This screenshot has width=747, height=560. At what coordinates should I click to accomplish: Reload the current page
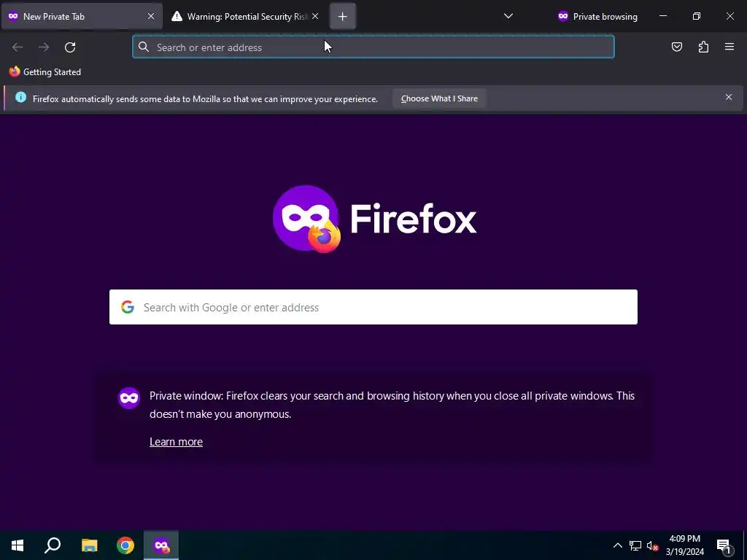[70, 47]
